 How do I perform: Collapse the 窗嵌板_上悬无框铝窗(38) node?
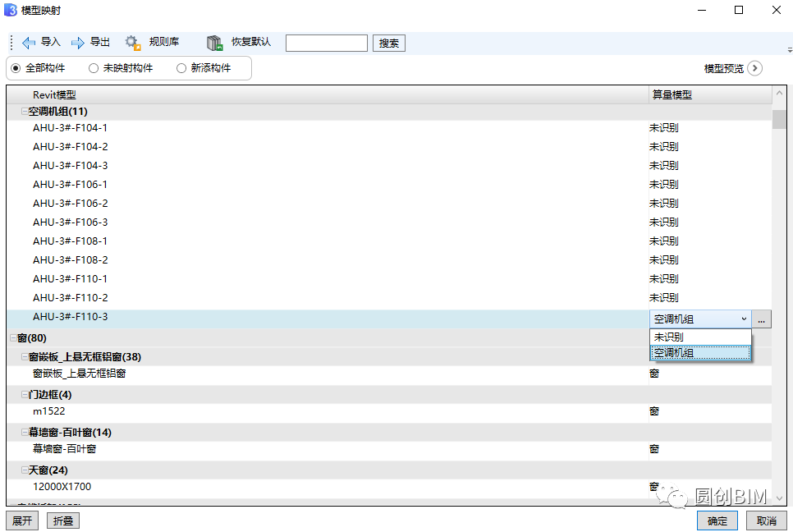pyautogui.click(x=25, y=356)
